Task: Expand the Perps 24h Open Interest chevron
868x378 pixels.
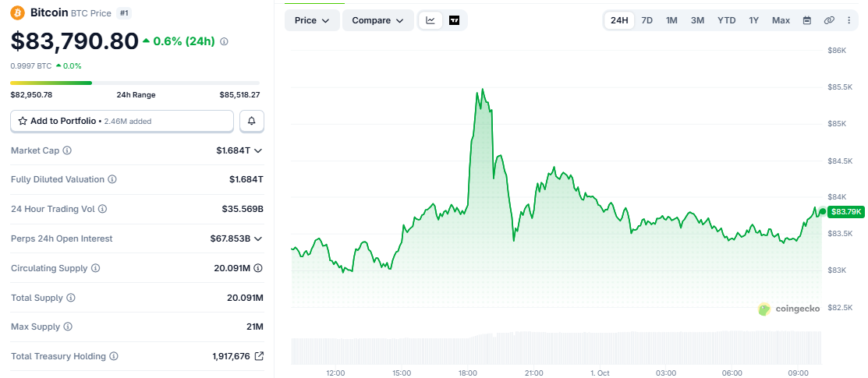Action: tap(258, 239)
